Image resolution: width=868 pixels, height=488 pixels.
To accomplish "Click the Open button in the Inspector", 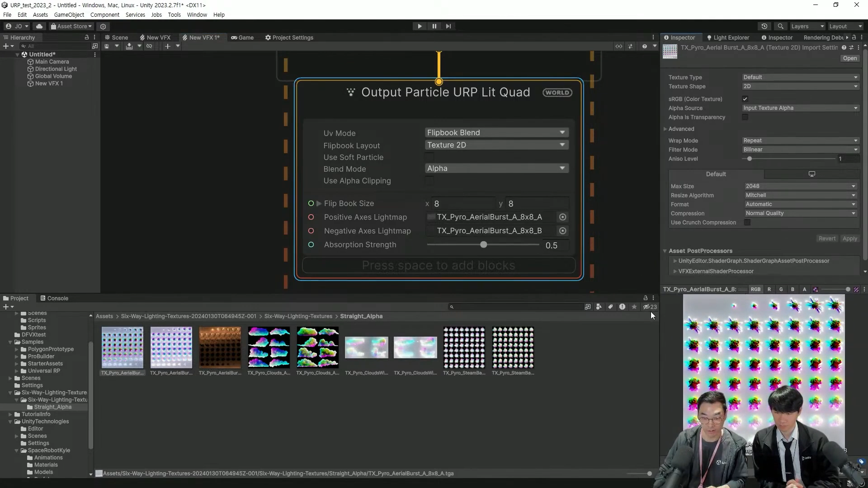I will 849,58.
